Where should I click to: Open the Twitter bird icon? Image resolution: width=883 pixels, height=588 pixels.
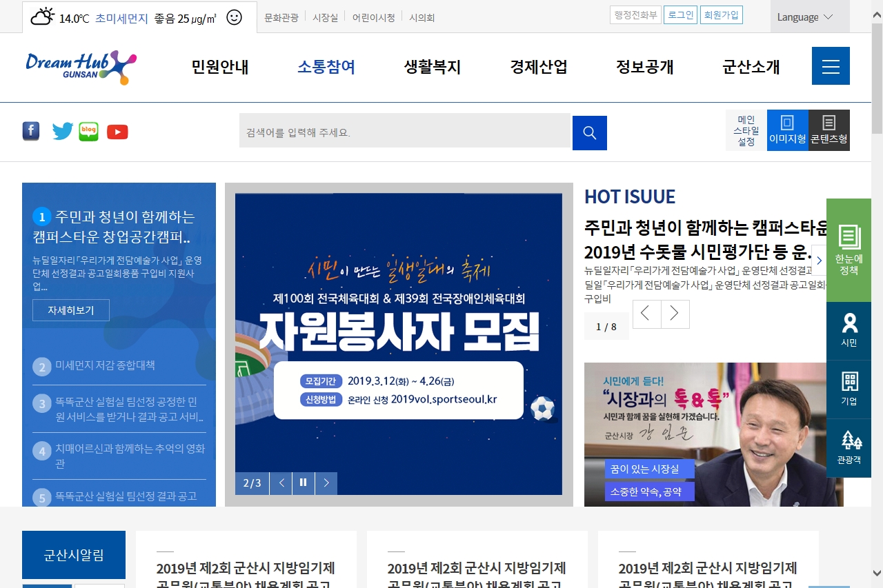(x=62, y=131)
